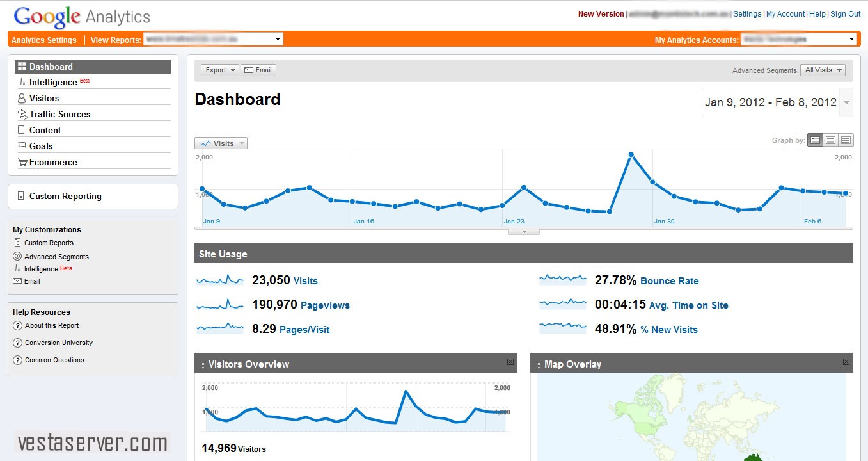Open the Goals section
This screenshot has width=868, height=461.
point(41,146)
